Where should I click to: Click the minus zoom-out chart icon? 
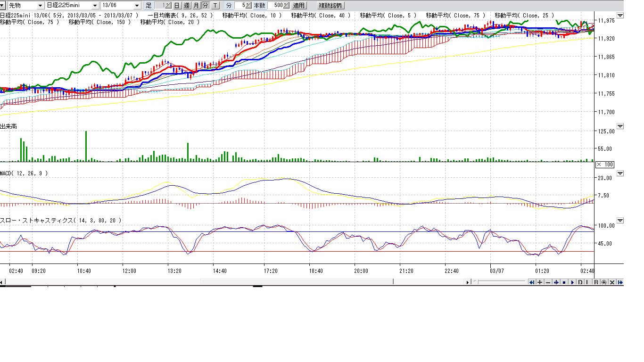(x=548, y=282)
